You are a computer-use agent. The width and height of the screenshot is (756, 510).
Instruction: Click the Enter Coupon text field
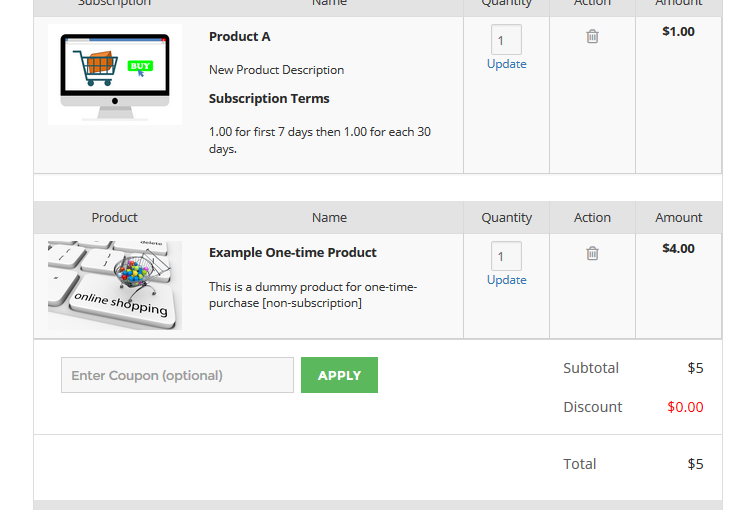coord(177,375)
